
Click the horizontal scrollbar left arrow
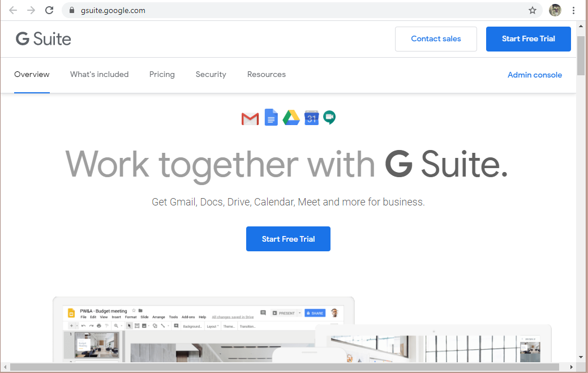[x=5, y=367]
